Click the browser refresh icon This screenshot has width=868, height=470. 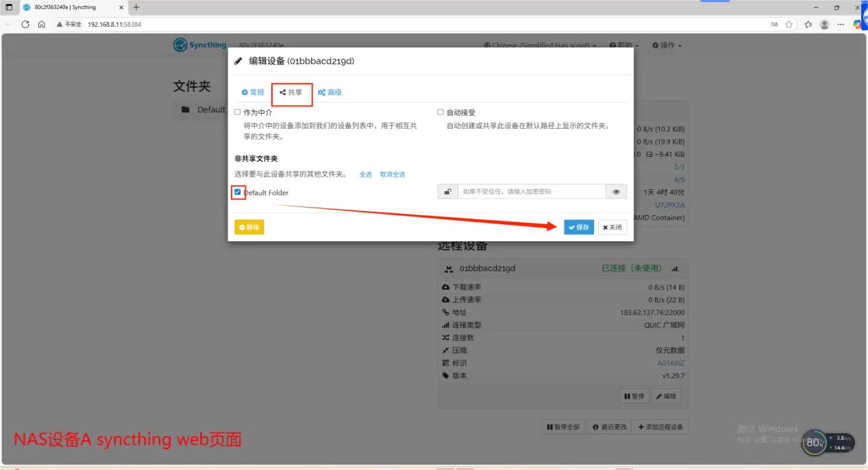(x=25, y=24)
